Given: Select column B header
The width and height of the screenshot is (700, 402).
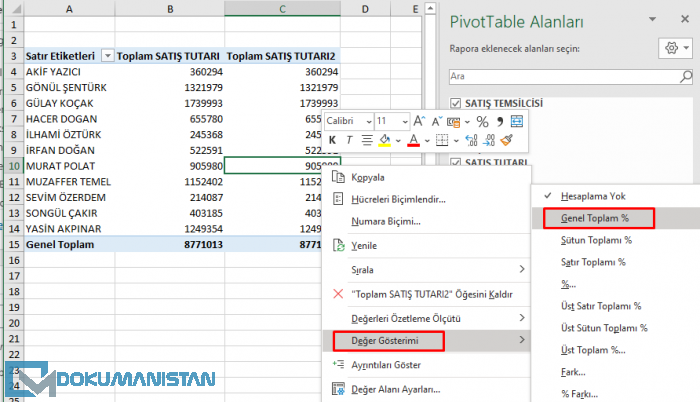Looking at the screenshot, I should tap(170, 9).
